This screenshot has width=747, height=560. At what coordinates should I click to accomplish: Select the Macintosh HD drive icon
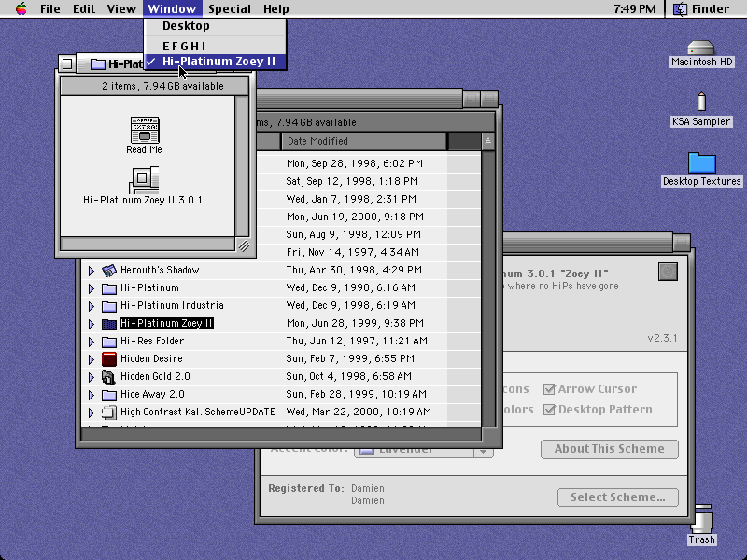tap(701, 48)
